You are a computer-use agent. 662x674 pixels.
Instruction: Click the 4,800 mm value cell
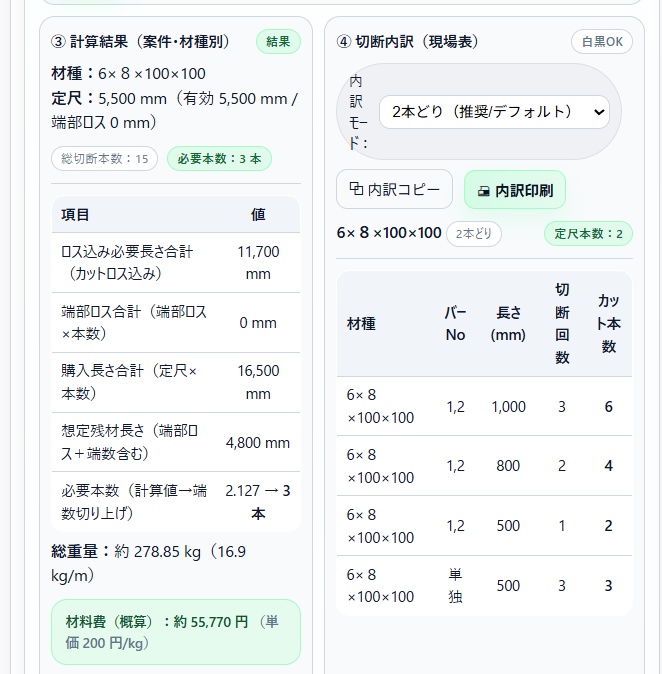pos(258,443)
